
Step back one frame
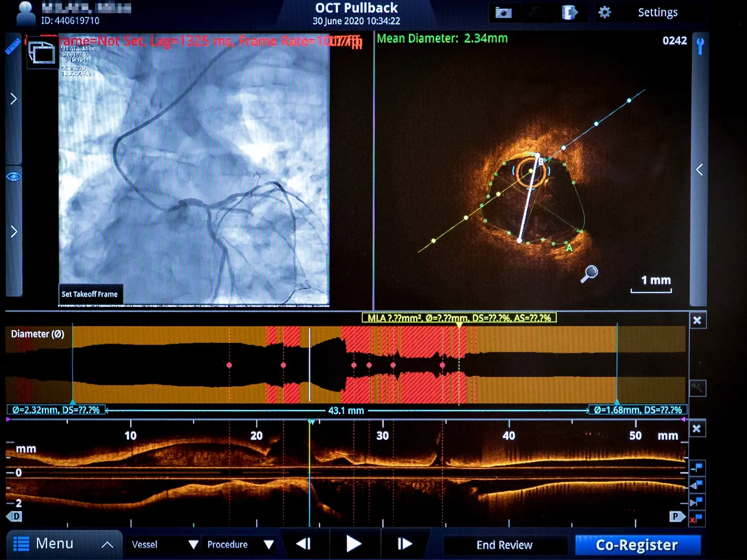(x=304, y=544)
